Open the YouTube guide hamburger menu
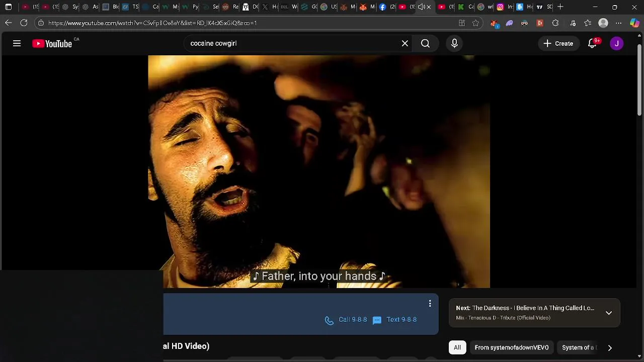This screenshot has width=644, height=362. (x=17, y=43)
